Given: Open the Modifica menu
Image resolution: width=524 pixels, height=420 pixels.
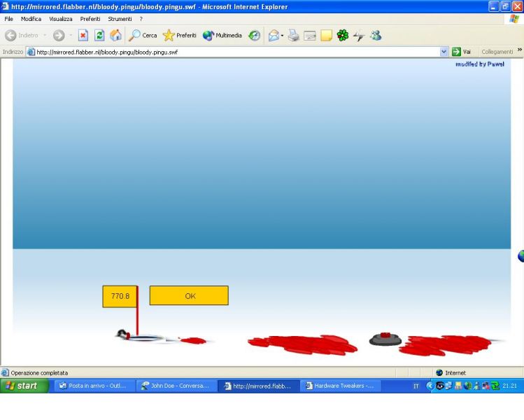Looking at the screenshot, I should point(31,19).
